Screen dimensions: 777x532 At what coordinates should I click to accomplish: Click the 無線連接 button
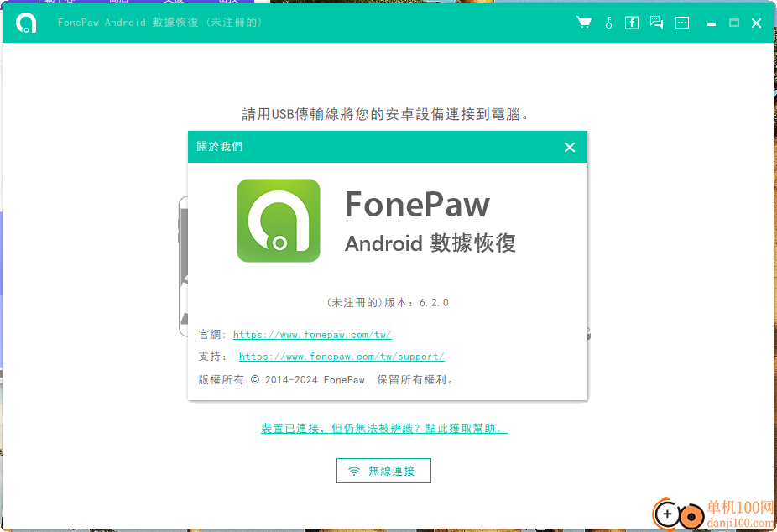coord(383,471)
